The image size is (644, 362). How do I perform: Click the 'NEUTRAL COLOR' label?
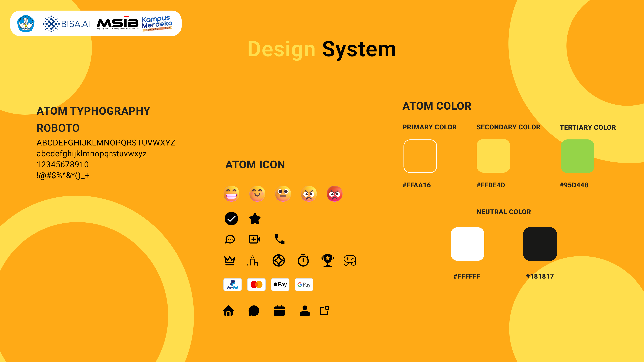point(504,212)
